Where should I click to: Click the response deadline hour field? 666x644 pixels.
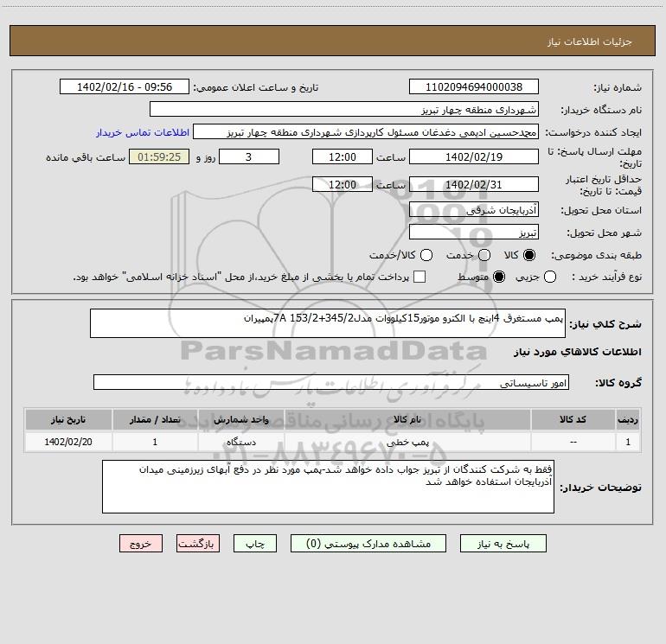343,156
